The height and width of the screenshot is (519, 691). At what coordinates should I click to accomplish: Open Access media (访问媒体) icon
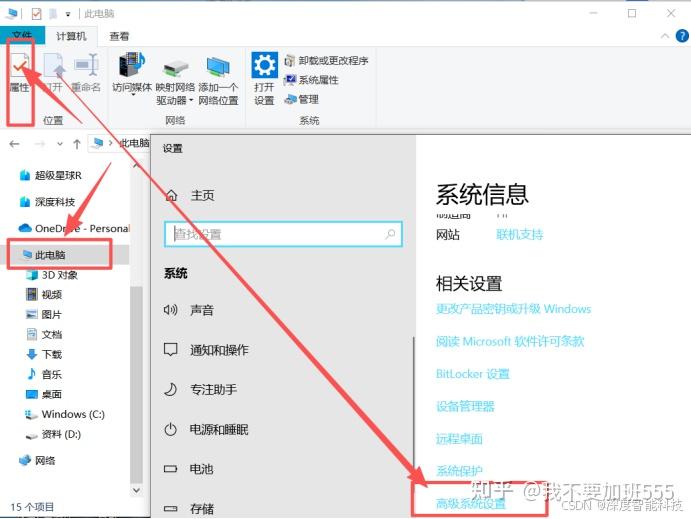click(132, 73)
